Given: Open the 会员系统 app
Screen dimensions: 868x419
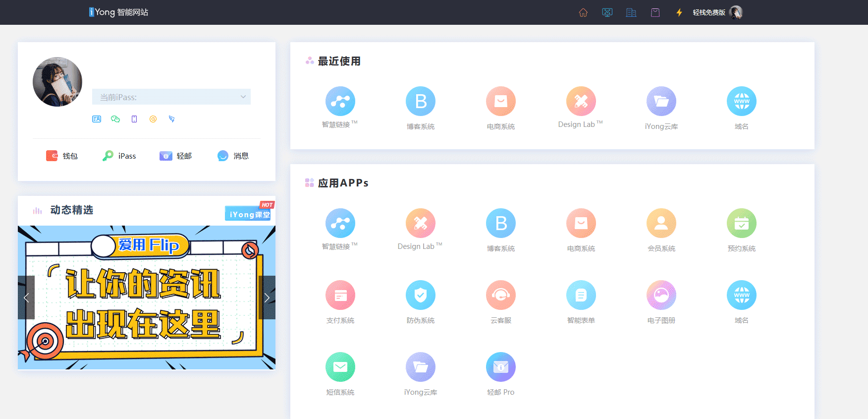Looking at the screenshot, I should pyautogui.click(x=661, y=224).
